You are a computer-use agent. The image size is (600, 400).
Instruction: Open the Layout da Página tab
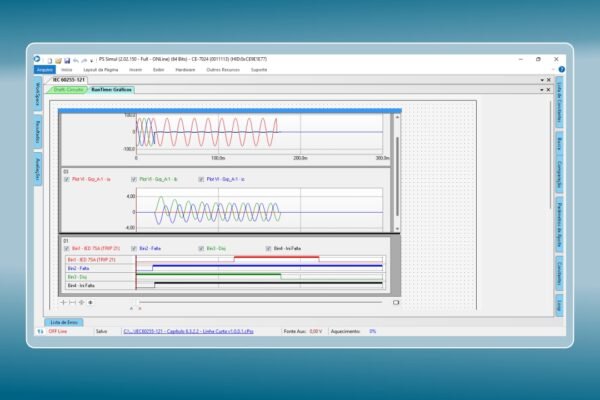(x=101, y=70)
